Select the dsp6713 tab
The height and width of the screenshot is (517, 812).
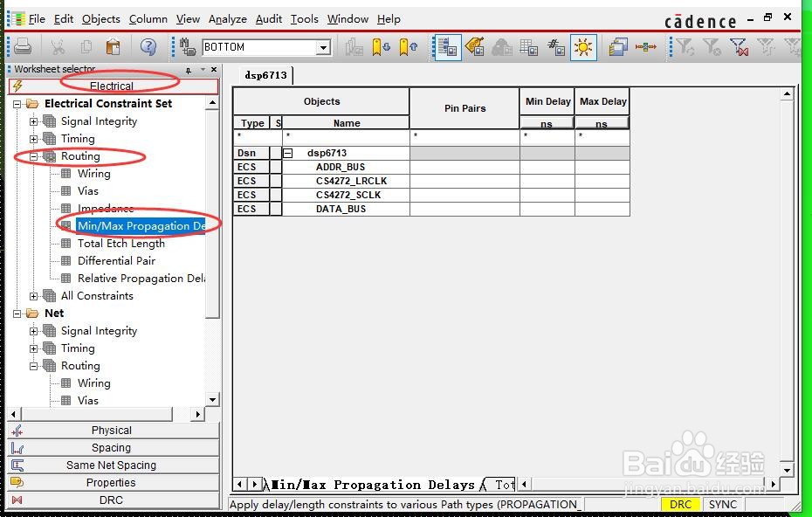[x=265, y=75]
